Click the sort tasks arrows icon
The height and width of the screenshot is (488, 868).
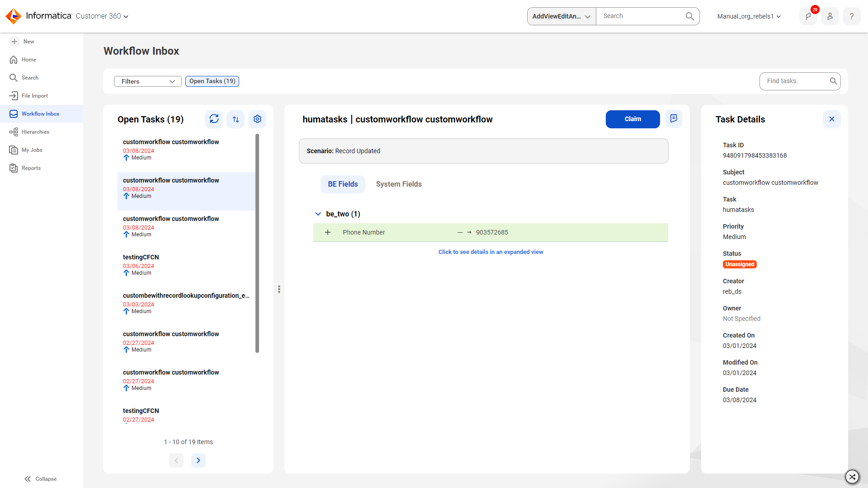(236, 119)
